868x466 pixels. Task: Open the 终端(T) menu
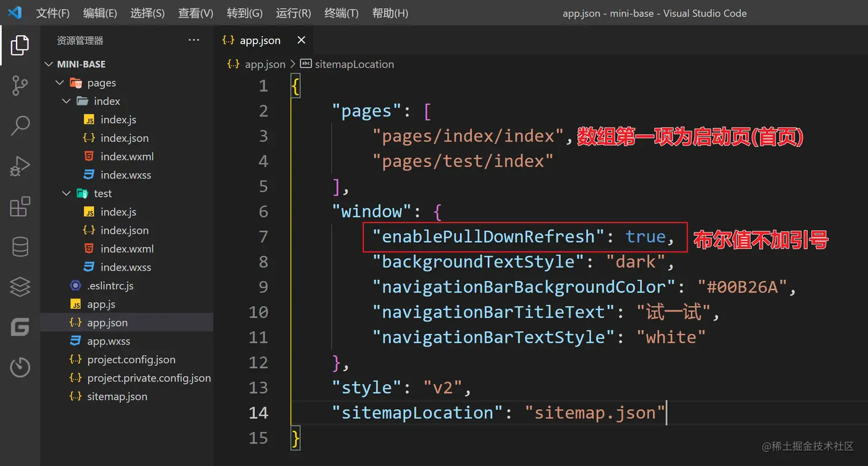(342, 13)
